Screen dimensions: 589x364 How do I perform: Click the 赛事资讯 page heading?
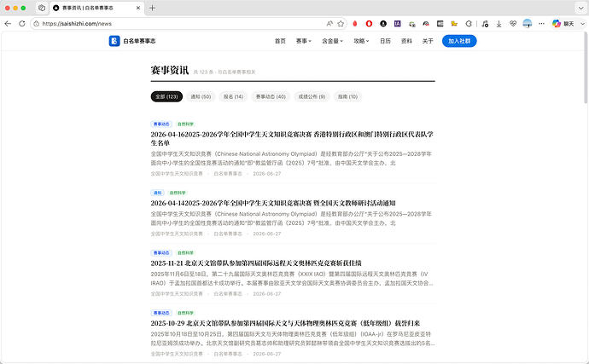tap(169, 70)
